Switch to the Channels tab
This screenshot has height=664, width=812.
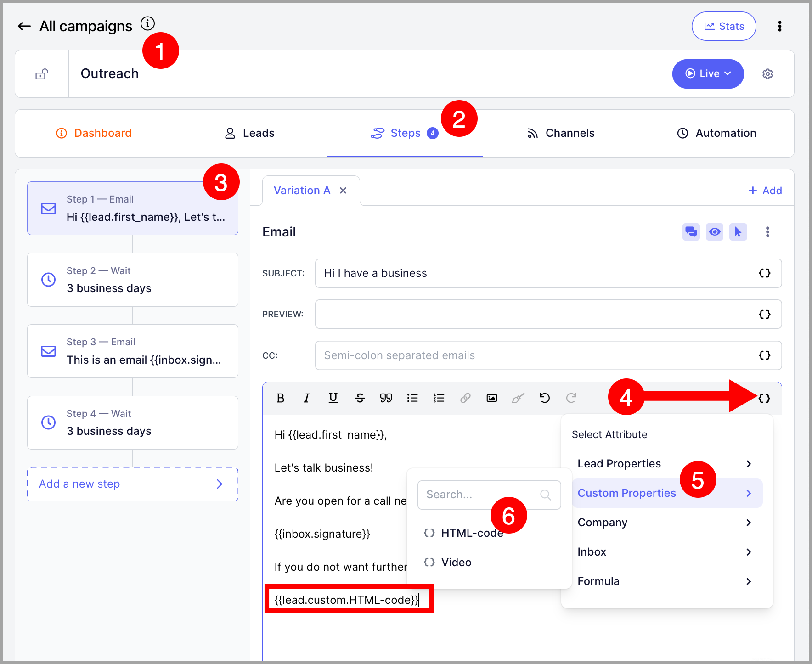560,133
